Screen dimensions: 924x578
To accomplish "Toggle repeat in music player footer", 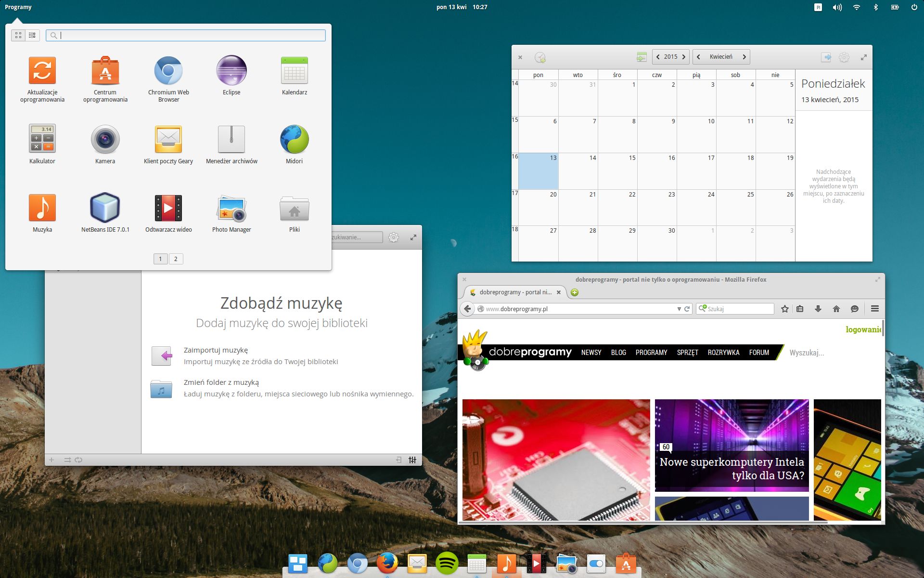I will tap(78, 460).
